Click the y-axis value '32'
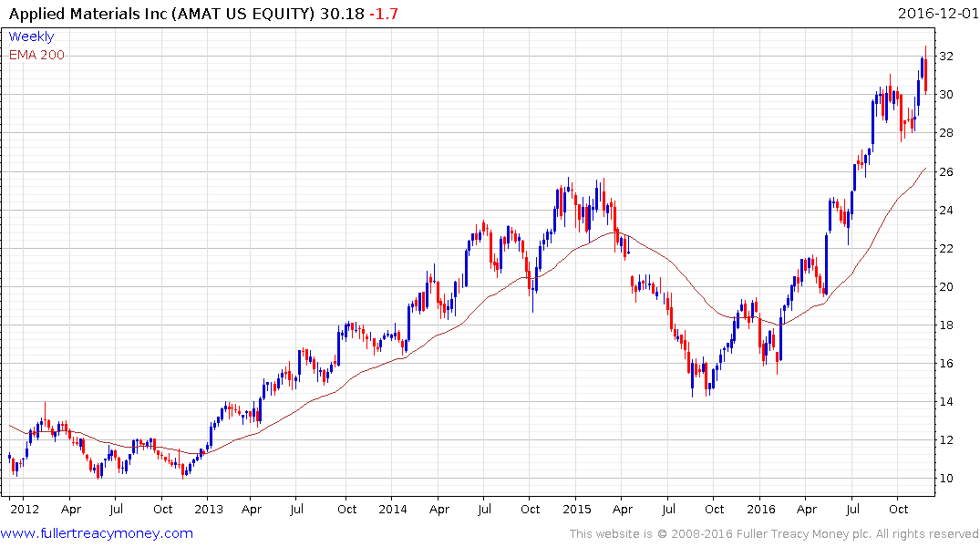 tap(946, 57)
